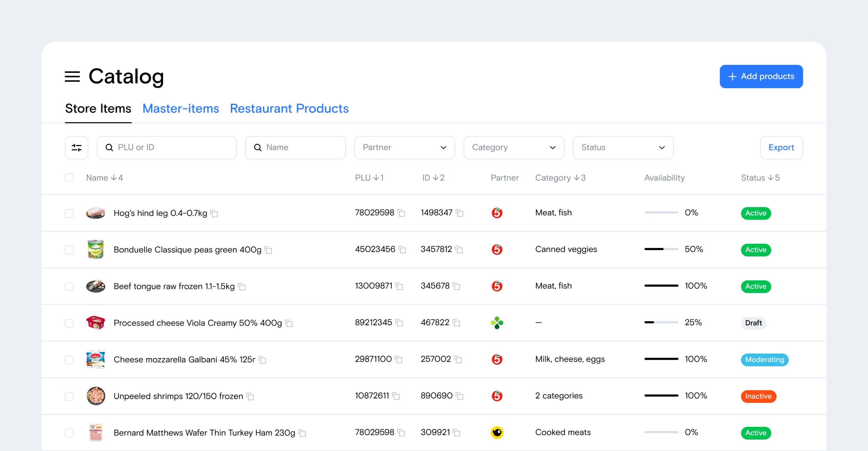Click the 50% availability bar for Bonduelle peas

point(661,249)
